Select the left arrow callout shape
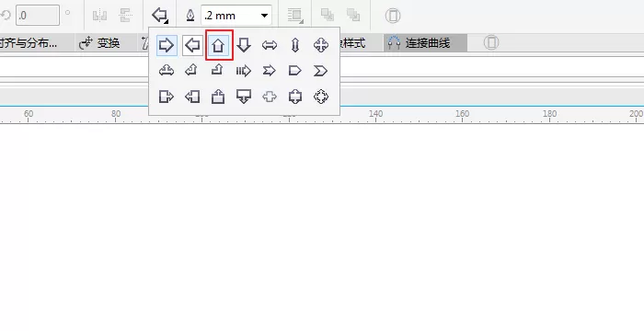 click(x=192, y=97)
